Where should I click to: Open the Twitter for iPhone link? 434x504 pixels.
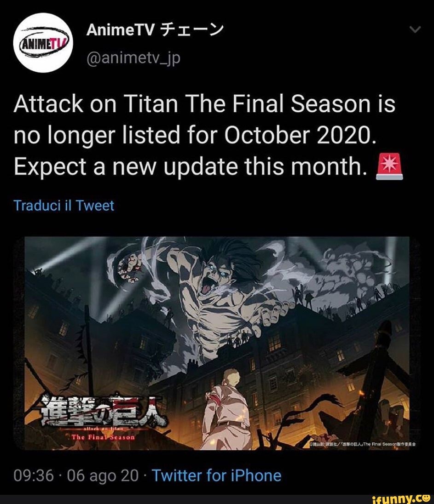216,475
